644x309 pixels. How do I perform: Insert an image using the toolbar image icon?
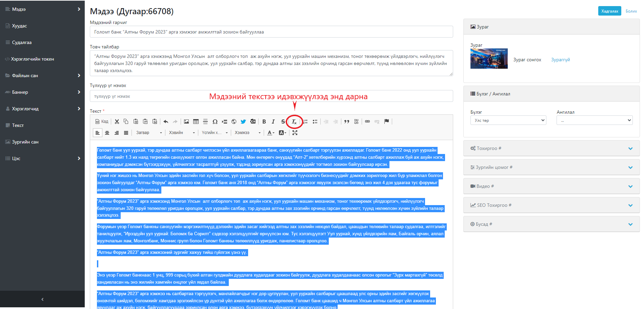pos(186,122)
